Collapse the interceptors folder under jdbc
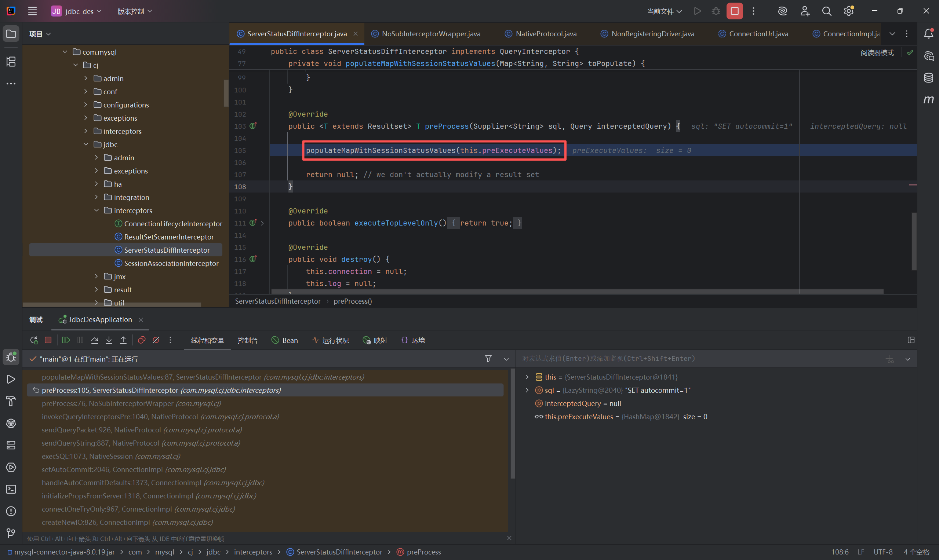Screen dimensions: 939x560 (x=97, y=211)
